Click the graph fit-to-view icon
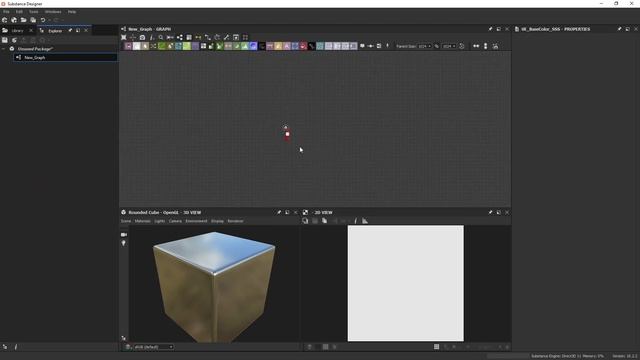Image resolution: width=640 pixels, height=360 pixels. (124, 37)
